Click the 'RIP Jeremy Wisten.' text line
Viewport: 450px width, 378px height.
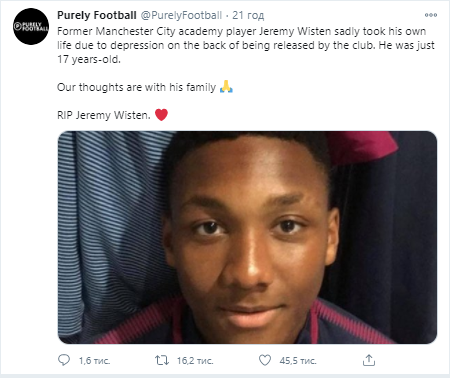pos(104,115)
